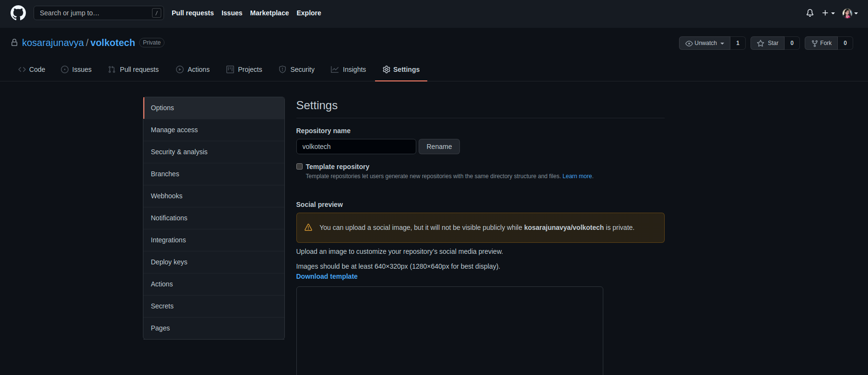Viewport: 868px width, 375px height.
Task: Open Pages settings
Action: click(214, 328)
